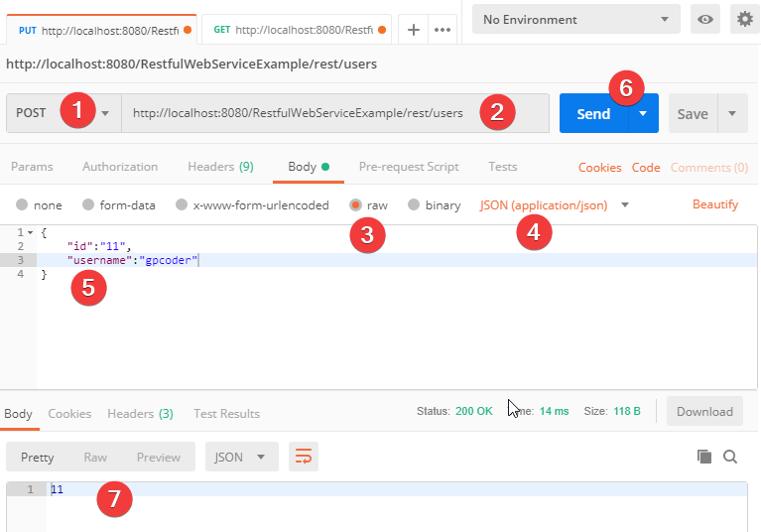Switch to the PUT request tab
Viewport: 761px width, 532px height.
pyautogui.click(x=101, y=30)
